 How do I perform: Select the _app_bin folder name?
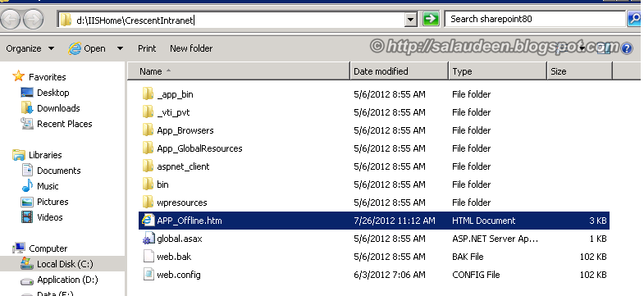click(x=175, y=94)
